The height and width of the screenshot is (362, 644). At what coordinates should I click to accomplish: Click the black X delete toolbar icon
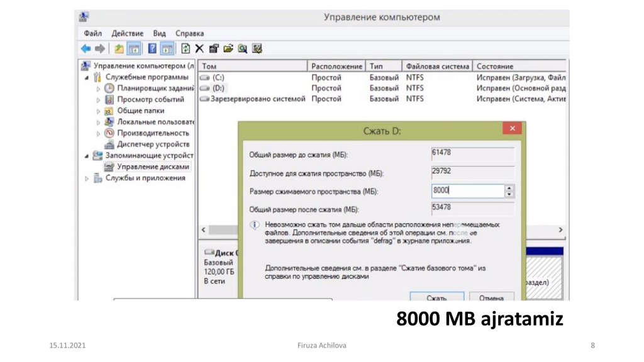[x=199, y=48]
